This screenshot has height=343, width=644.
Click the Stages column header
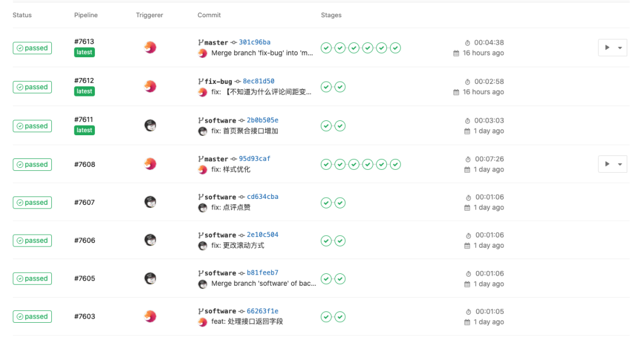point(331,15)
